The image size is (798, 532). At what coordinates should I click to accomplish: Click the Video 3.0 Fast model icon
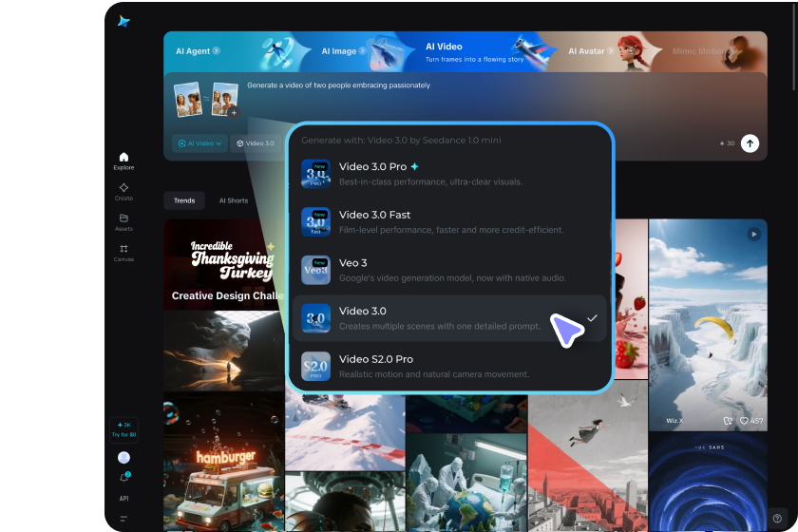pos(316,222)
